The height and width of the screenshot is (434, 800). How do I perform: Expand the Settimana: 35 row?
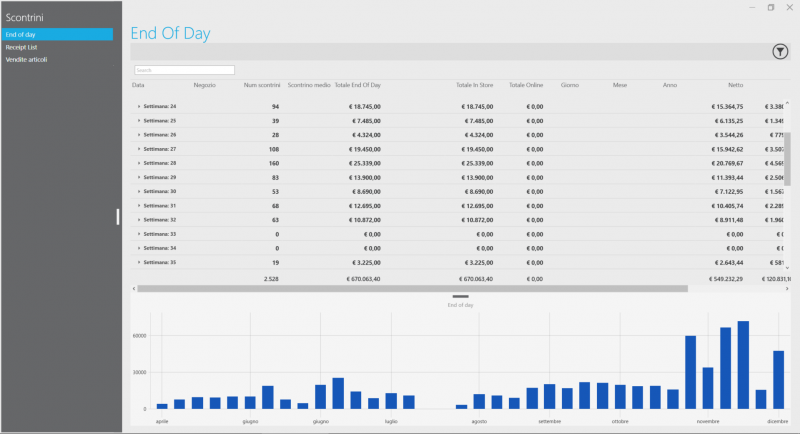tap(139, 262)
